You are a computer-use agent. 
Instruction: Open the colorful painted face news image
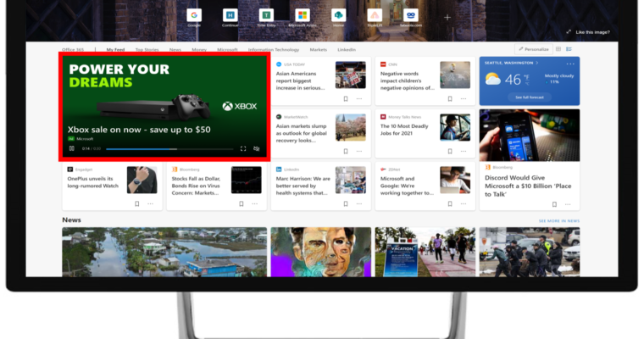click(x=321, y=252)
